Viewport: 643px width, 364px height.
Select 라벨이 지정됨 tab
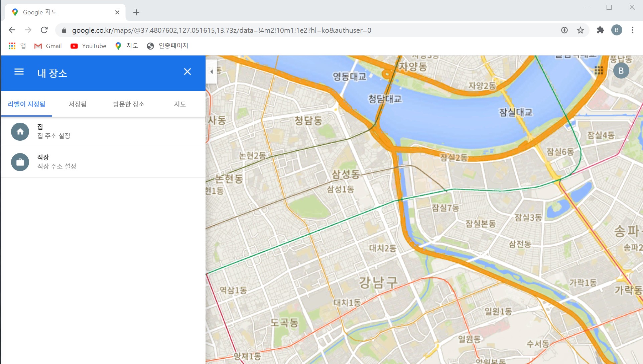(26, 104)
